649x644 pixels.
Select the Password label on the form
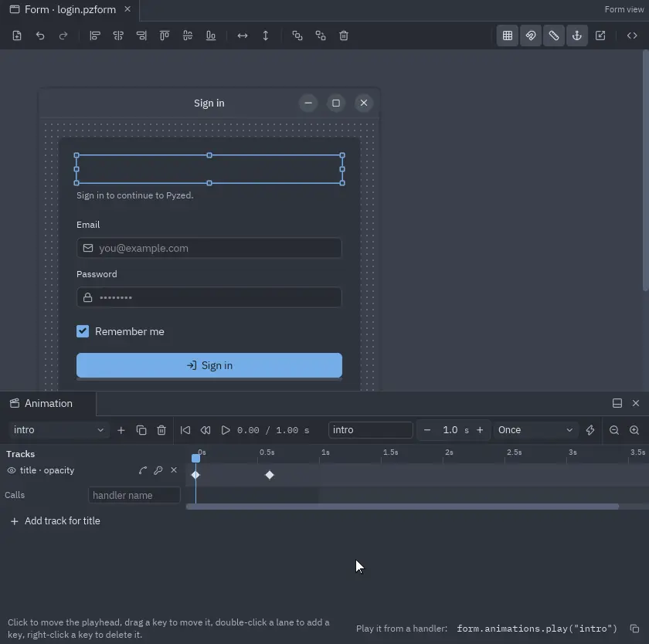pyautogui.click(x=97, y=274)
